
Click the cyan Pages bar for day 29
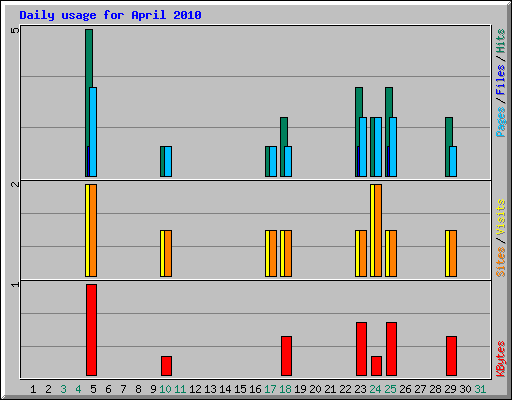tap(453, 161)
